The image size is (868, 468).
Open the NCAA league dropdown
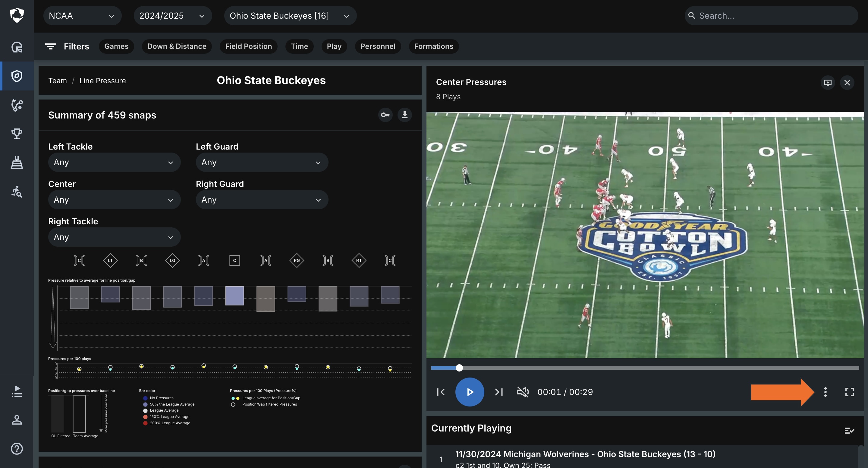[x=82, y=16]
